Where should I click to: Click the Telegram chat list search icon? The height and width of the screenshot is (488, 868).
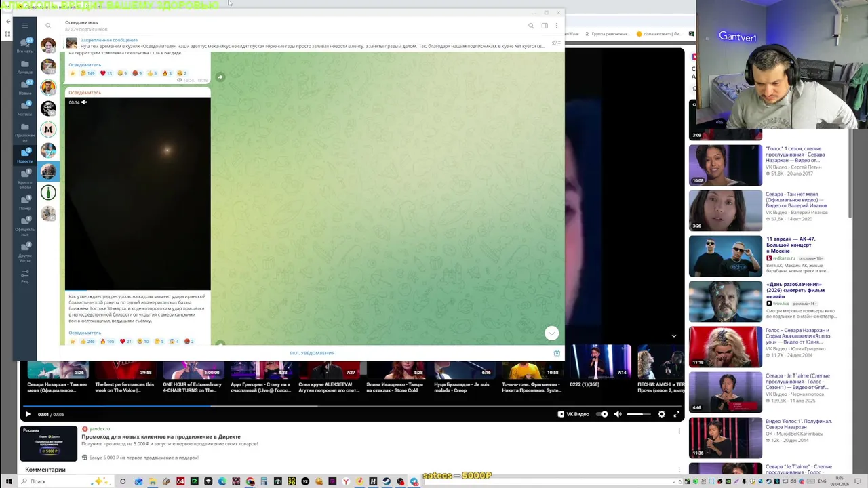tap(48, 26)
